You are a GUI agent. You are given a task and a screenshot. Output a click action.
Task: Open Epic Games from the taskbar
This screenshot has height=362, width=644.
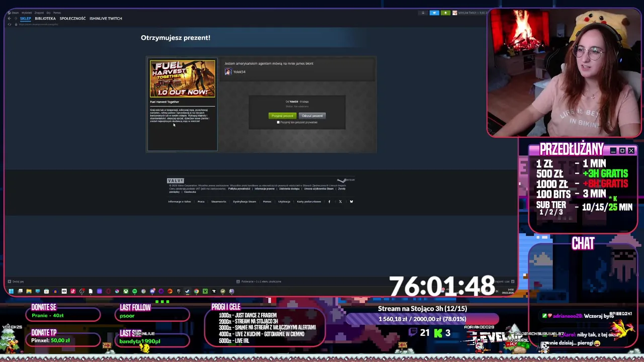(x=179, y=291)
